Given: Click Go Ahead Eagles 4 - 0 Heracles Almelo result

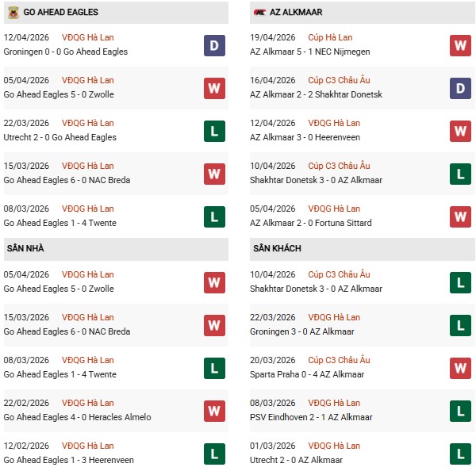Looking at the screenshot, I should click(x=77, y=417).
